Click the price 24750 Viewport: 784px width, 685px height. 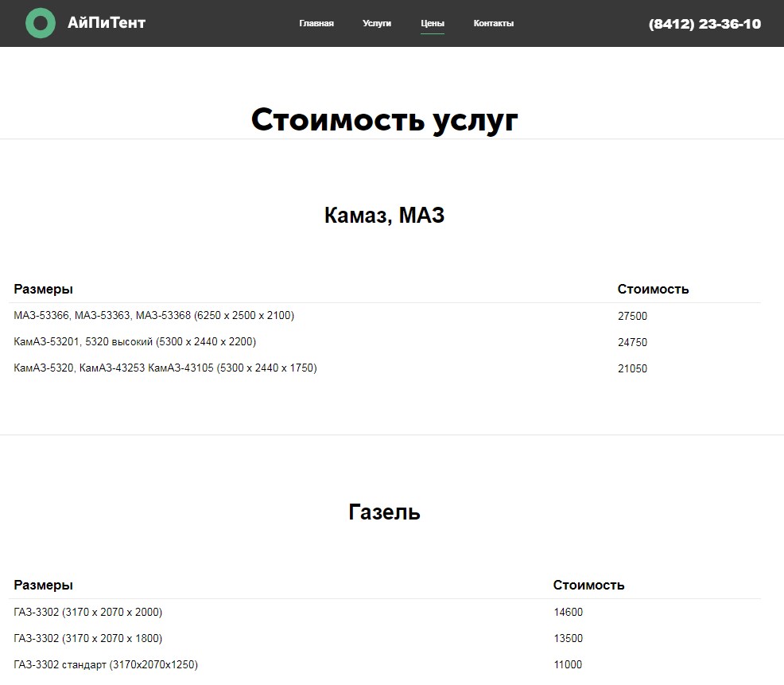click(632, 342)
